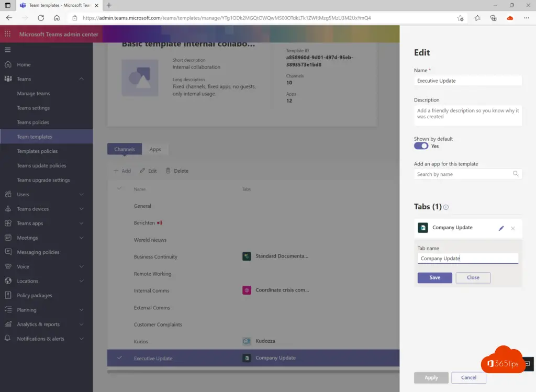This screenshot has width=536, height=392.
Task: Click the Home icon in sidebar
Action: (x=8, y=64)
